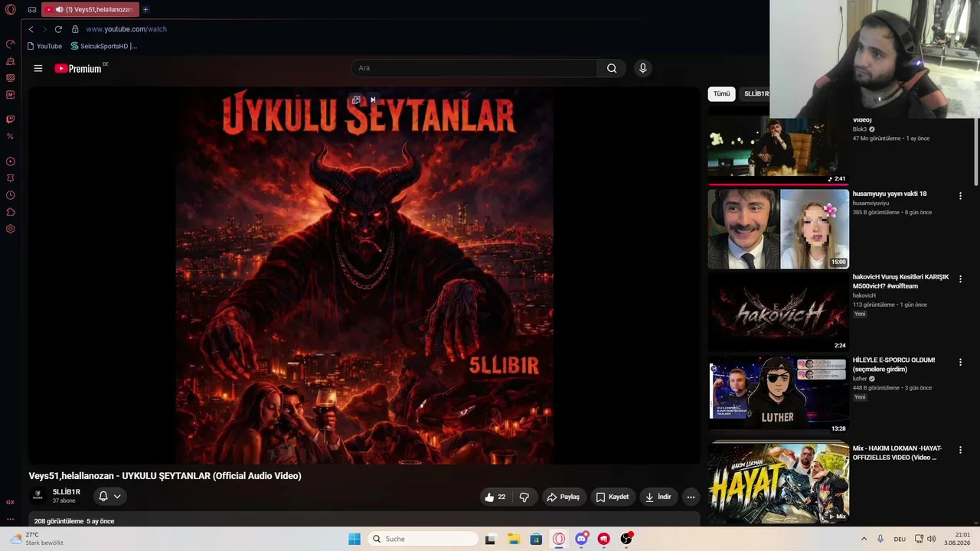Open the taskbar weather widget
This screenshot has height=551, width=980.
pos(36,539)
